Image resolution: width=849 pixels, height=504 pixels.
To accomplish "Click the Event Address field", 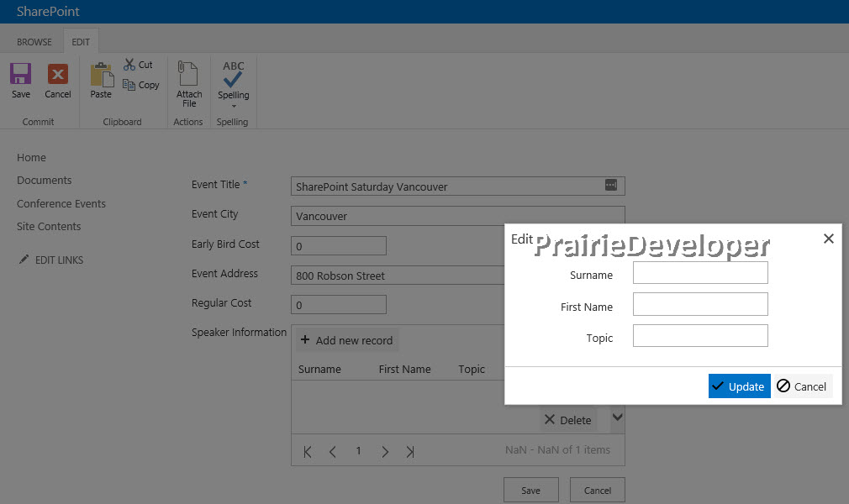I will (398, 275).
